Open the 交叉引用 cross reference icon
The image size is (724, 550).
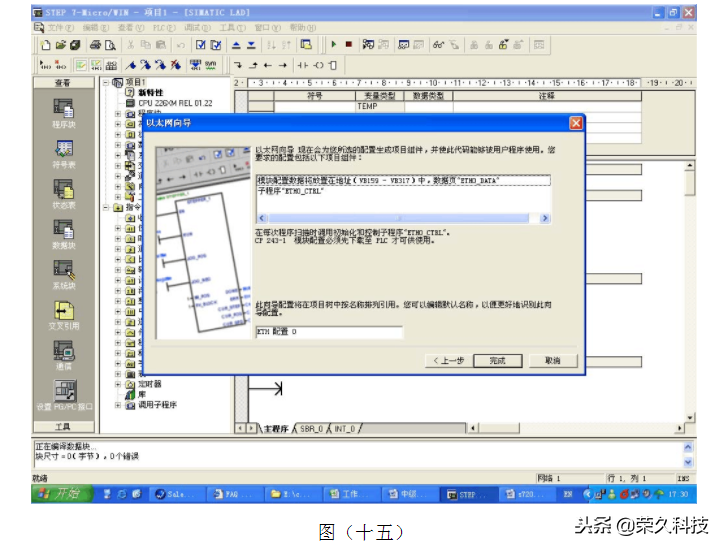63,311
